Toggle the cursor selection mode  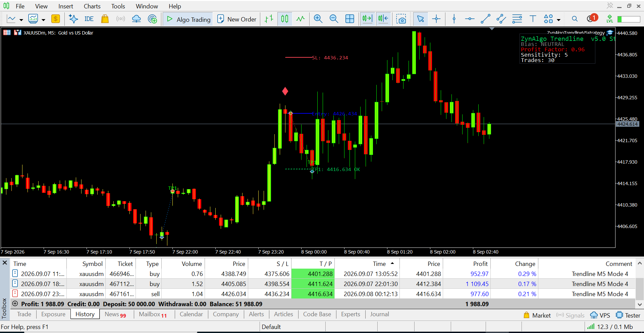[x=420, y=19]
